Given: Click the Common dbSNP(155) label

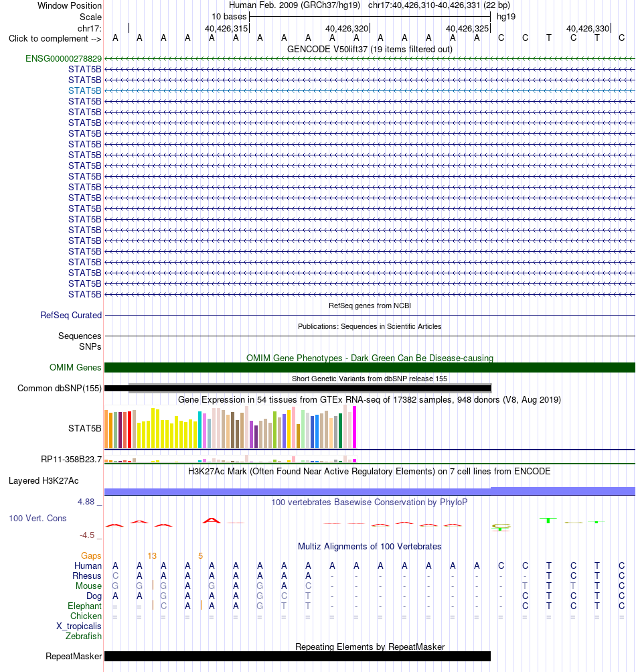Looking at the screenshot, I should point(60,389).
